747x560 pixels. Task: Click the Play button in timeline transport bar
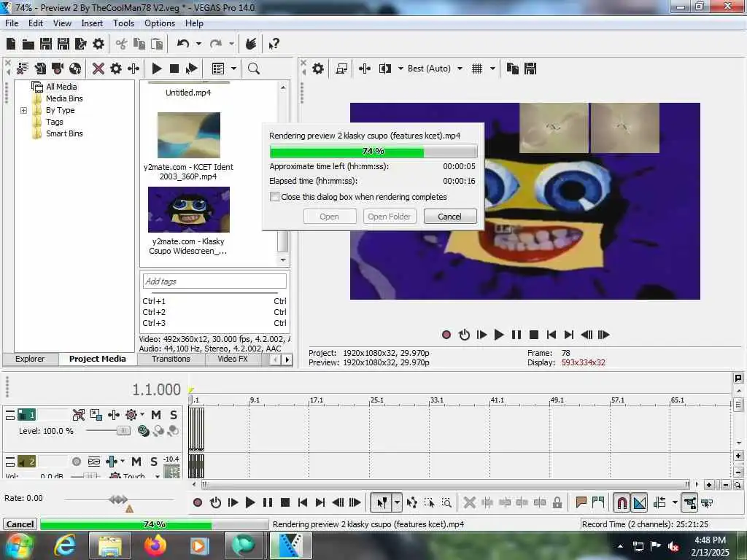[x=250, y=502]
